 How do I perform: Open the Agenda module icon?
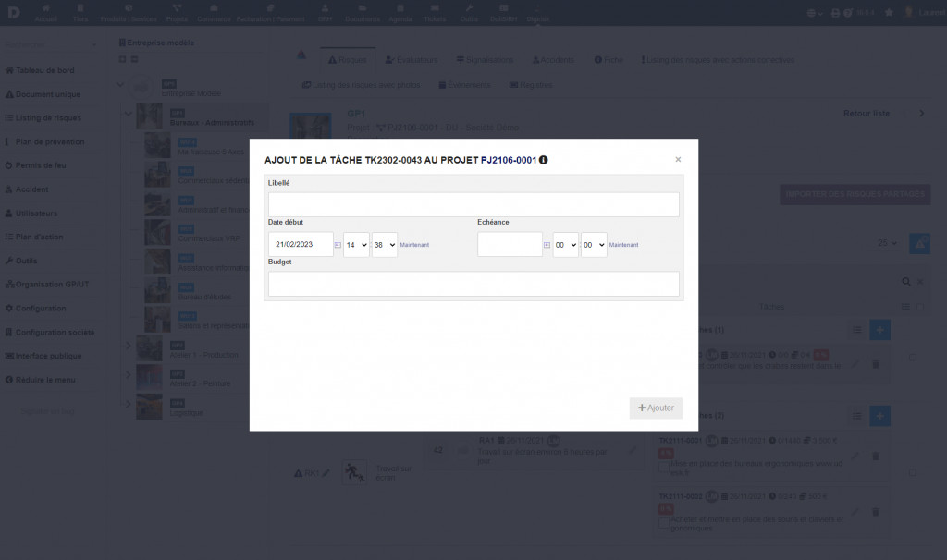click(400, 8)
